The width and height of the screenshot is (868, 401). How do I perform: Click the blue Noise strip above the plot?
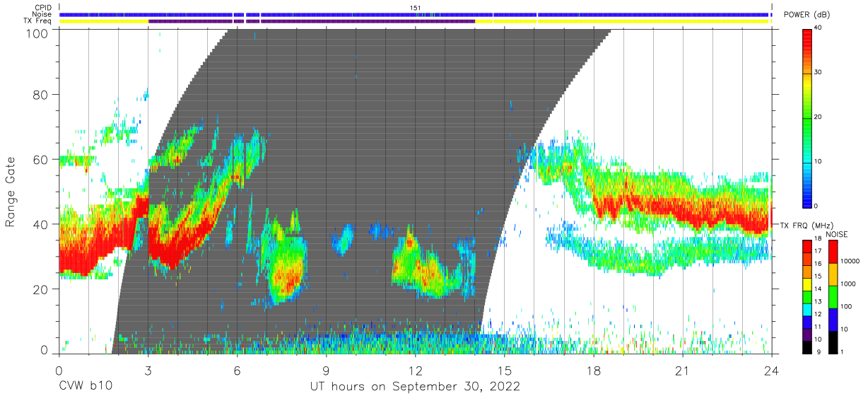pyautogui.click(x=415, y=14)
